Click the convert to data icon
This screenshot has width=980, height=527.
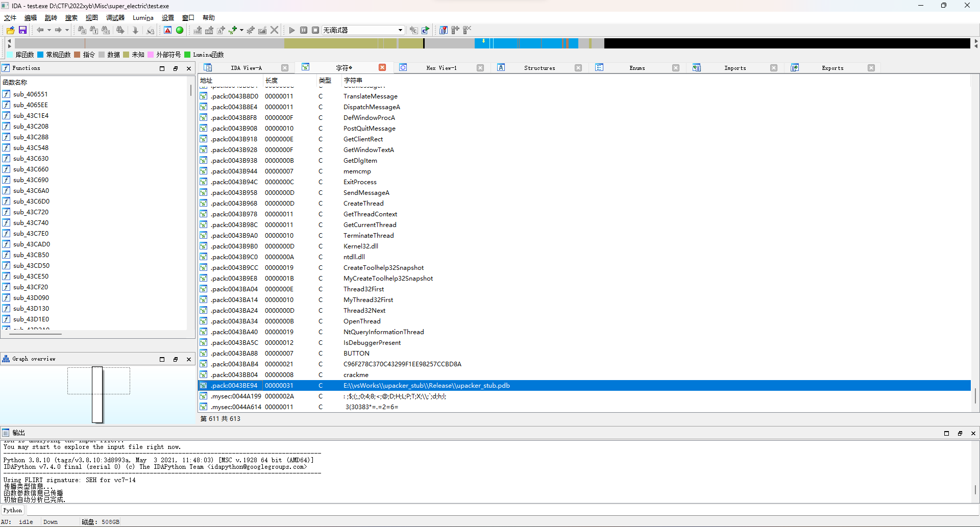tap(209, 30)
